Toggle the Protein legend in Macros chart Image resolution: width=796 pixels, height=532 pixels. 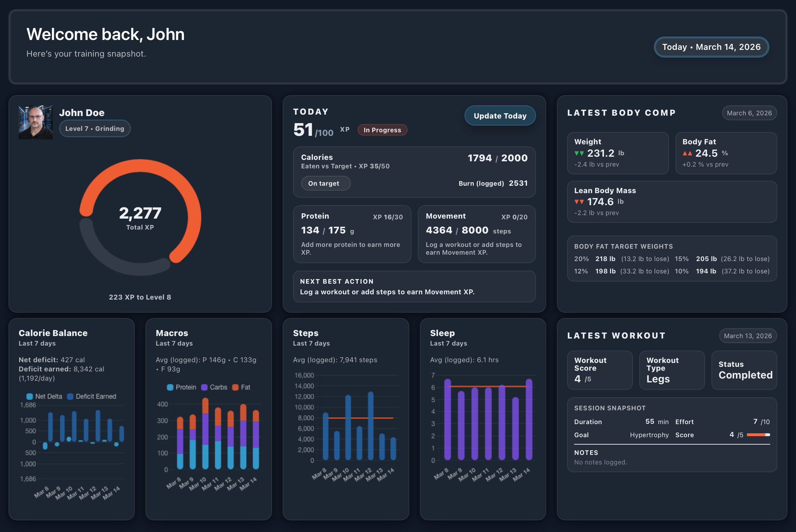point(170,387)
